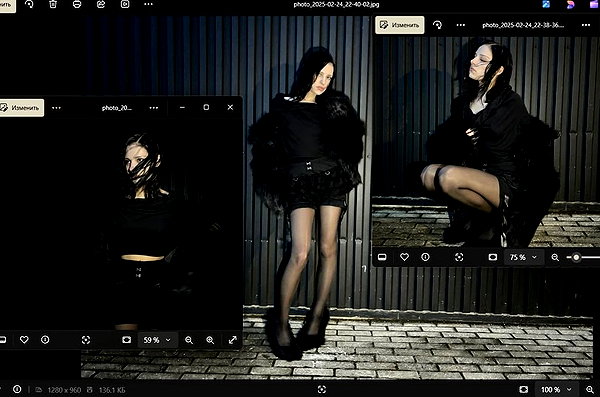The height and width of the screenshot is (397, 600).
Task: Maximize the left photo_20... window
Action: (x=206, y=108)
